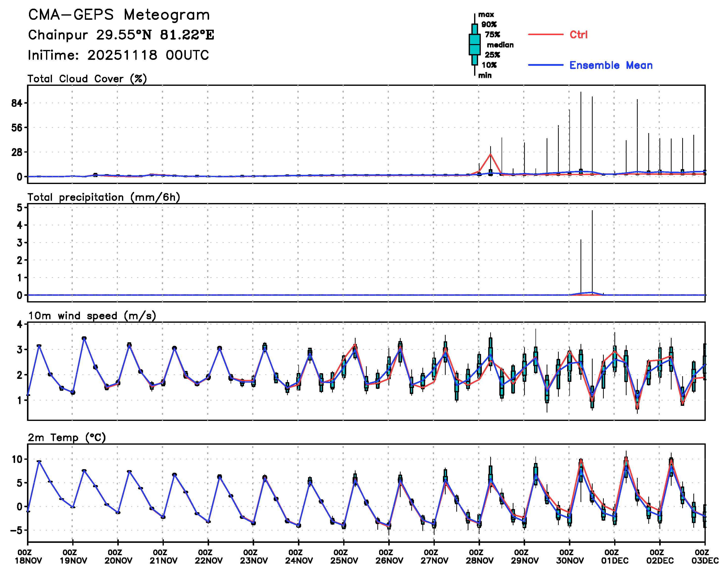
Task: Click the 00Z 01DEC time axis label
Action: 614,556
